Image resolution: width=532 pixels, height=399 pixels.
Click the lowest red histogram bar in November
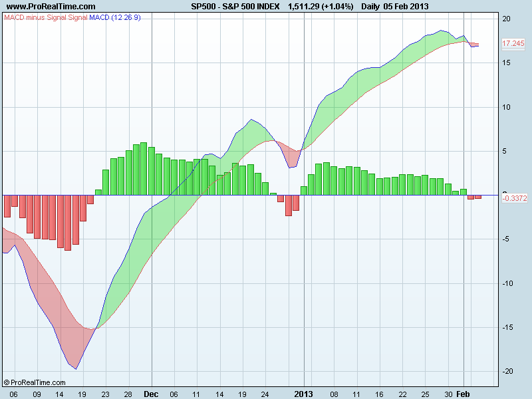click(x=68, y=223)
